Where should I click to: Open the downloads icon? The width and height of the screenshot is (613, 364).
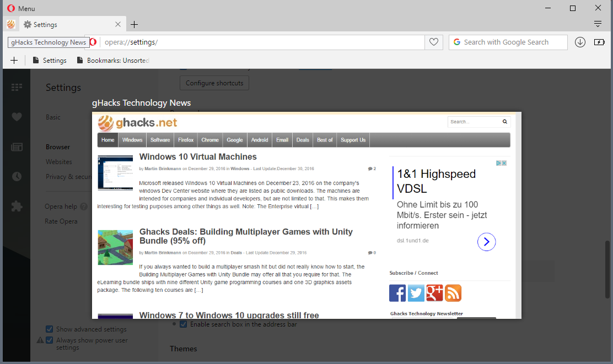click(580, 42)
